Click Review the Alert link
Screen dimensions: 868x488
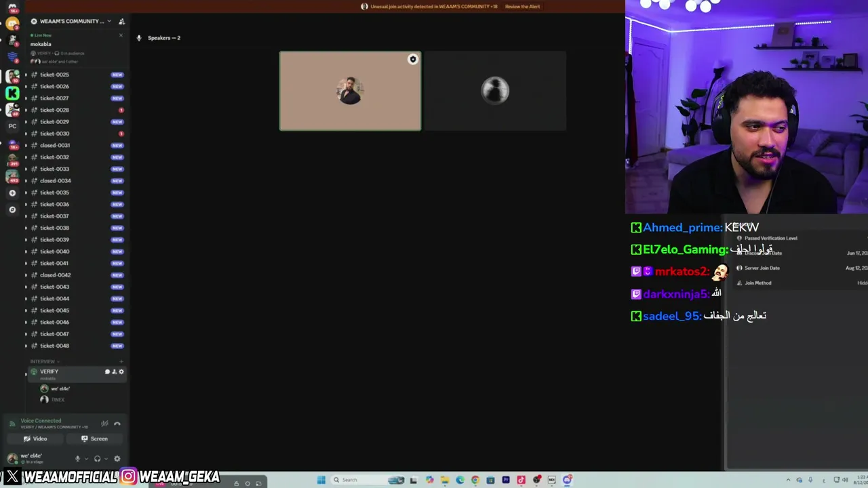pos(522,7)
